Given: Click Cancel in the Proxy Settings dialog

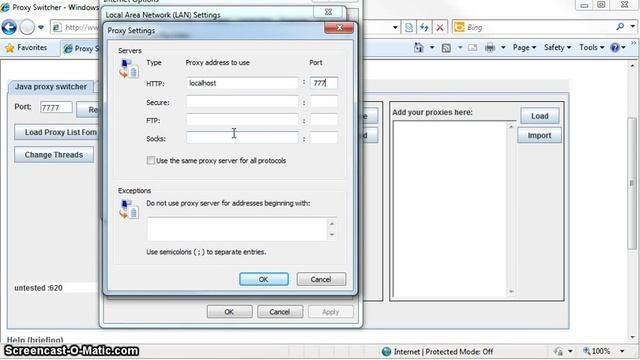Looking at the screenshot, I should tap(321, 279).
